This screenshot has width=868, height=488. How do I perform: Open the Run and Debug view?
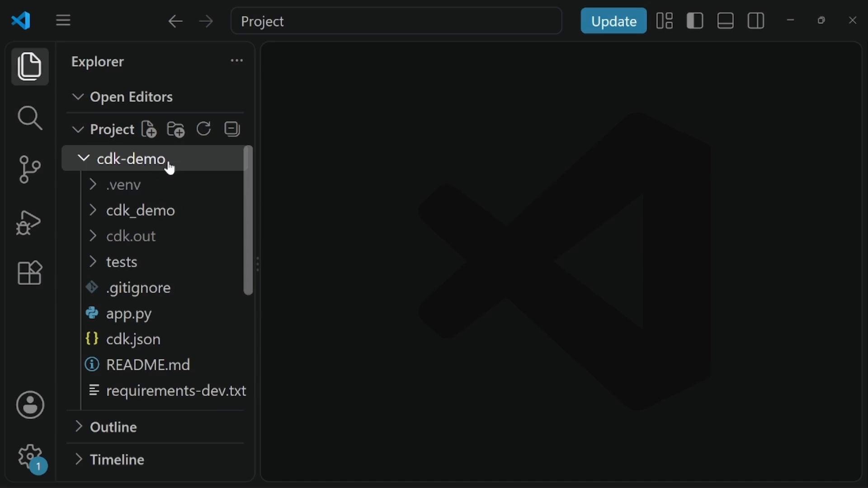click(x=29, y=222)
